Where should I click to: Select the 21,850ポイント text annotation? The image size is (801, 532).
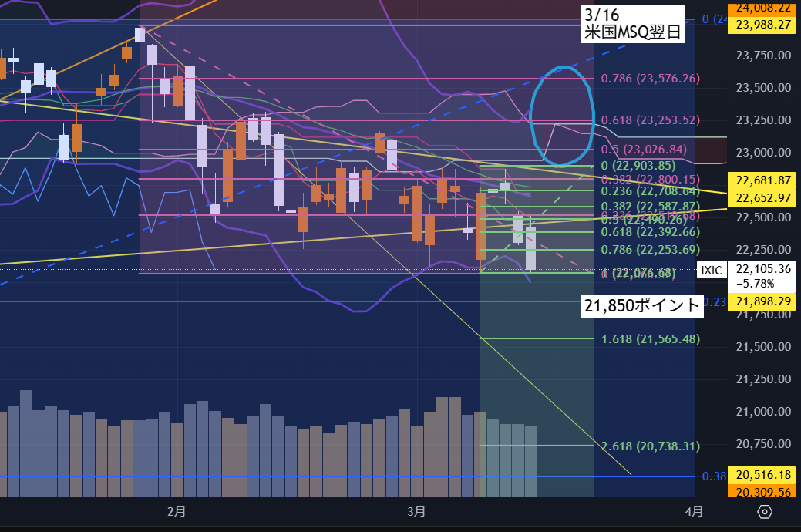pos(641,305)
